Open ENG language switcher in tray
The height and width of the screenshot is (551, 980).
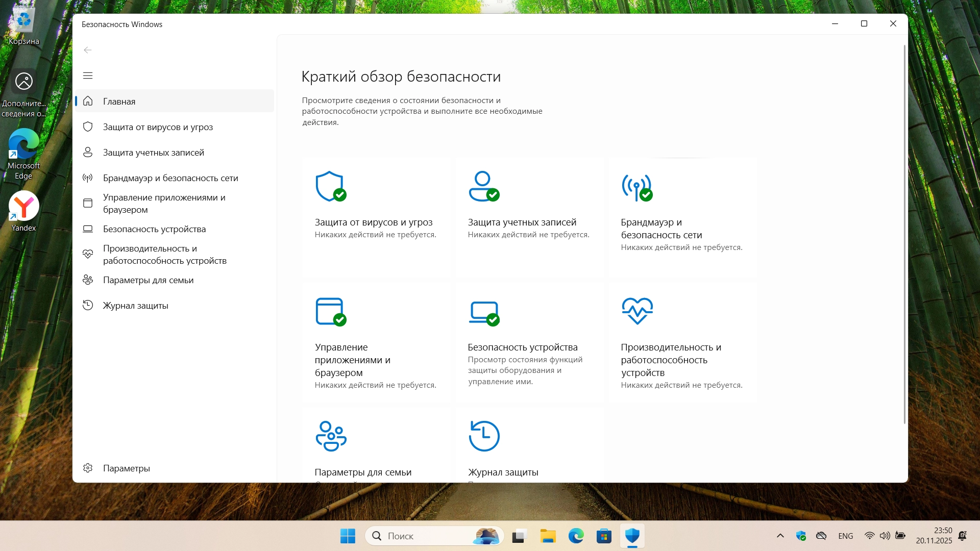point(845,536)
